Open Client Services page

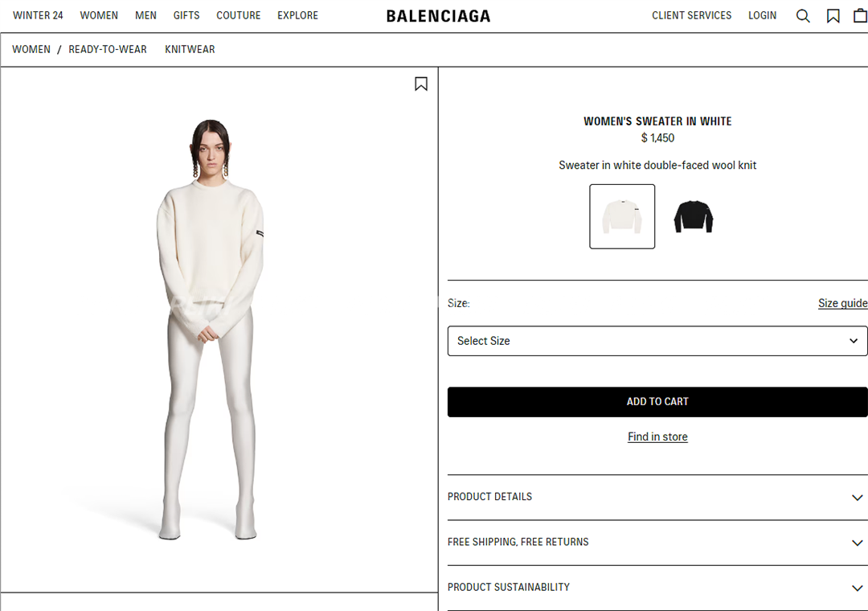click(691, 15)
